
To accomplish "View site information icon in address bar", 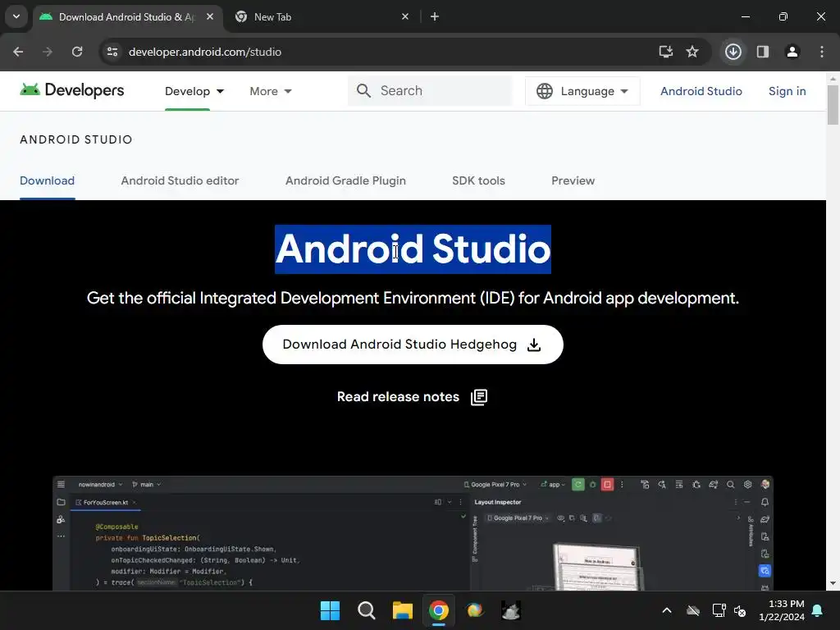I will (x=112, y=52).
